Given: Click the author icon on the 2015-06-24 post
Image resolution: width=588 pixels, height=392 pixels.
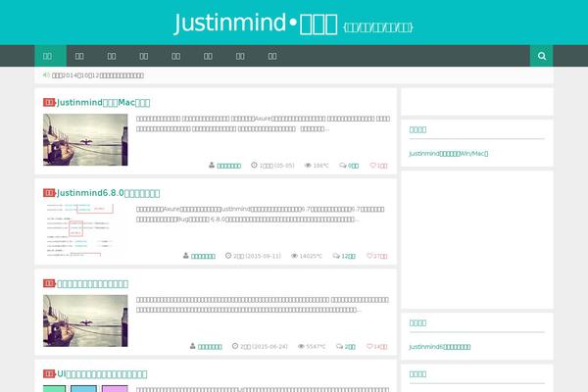Looking at the screenshot, I should pyautogui.click(x=192, y=346).
